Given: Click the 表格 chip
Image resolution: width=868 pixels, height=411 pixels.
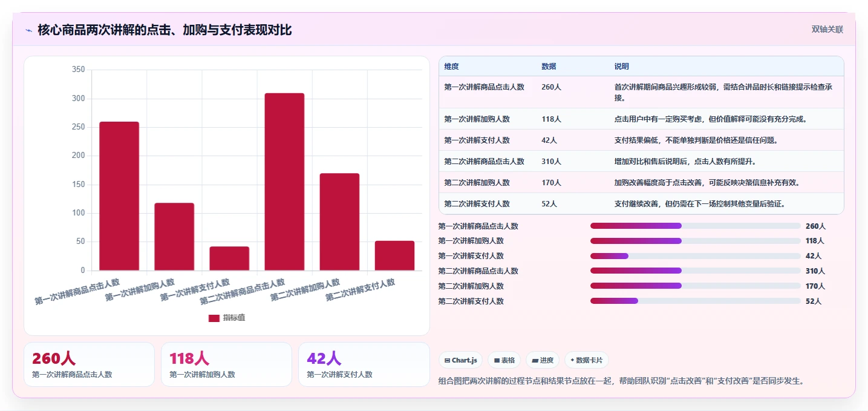Looking at the screenshot, I should pos(504,360).
